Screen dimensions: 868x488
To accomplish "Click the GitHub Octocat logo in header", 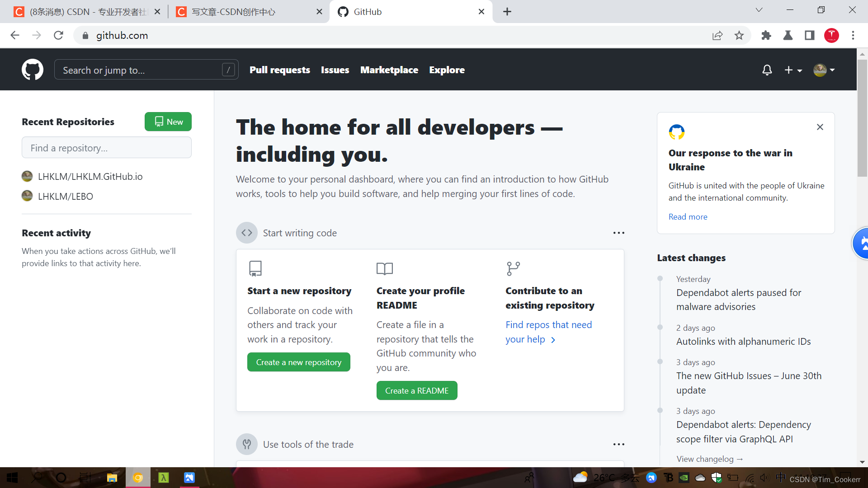I will (x=33, y=70).
